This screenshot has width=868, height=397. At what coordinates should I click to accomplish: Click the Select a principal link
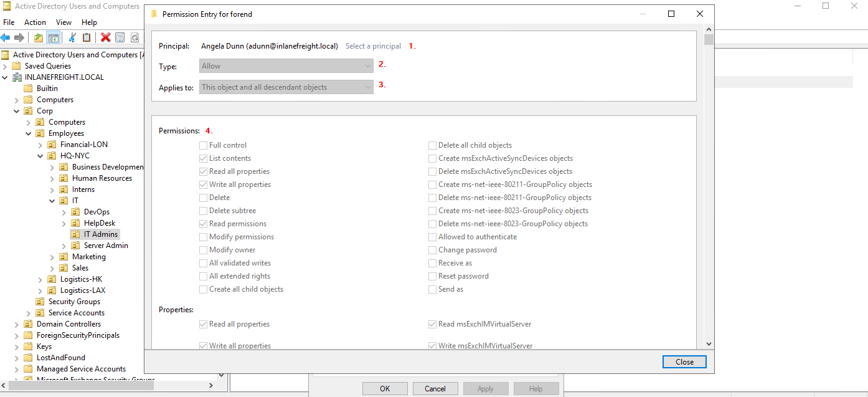[373, 46]
